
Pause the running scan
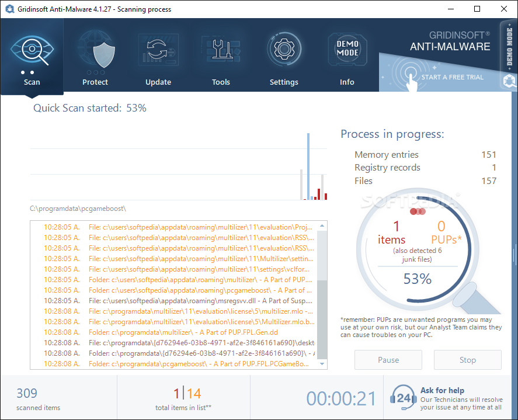tap(388, 360)
